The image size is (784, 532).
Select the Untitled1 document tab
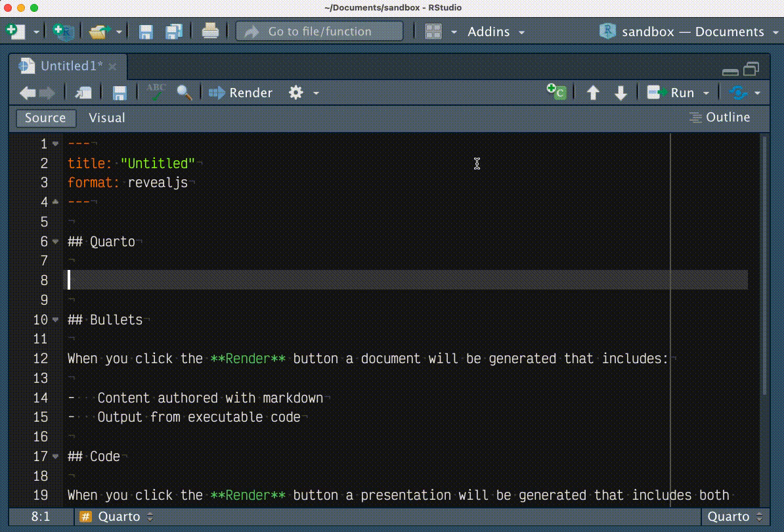66,66
